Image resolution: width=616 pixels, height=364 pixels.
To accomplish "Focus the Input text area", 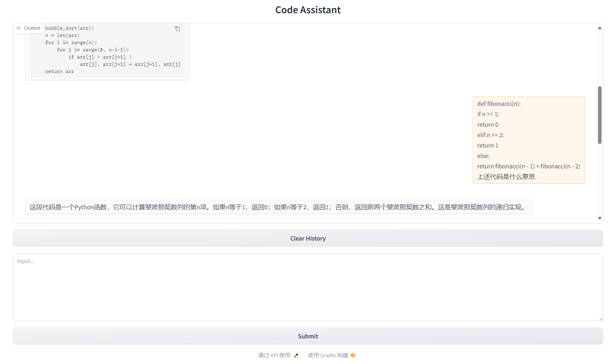I will tap(308, 287).
